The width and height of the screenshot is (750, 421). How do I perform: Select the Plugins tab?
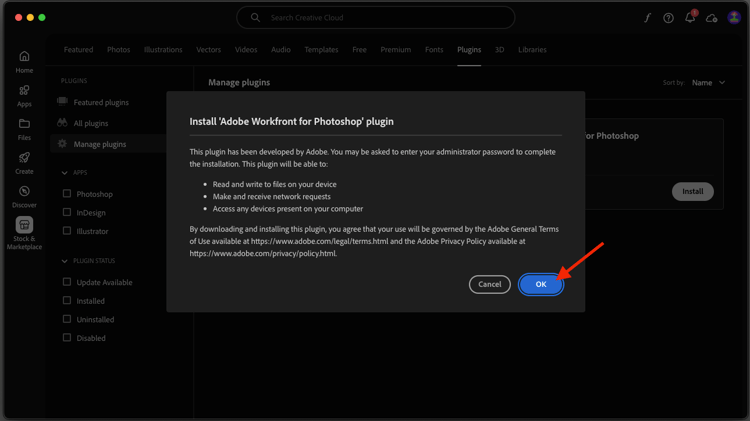tap(469, 50)
